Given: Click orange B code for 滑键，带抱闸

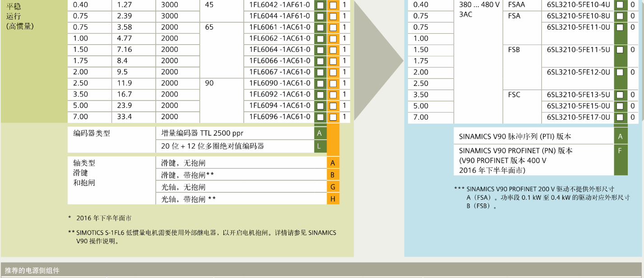Looking at the screenshot, I should (333, 175).
